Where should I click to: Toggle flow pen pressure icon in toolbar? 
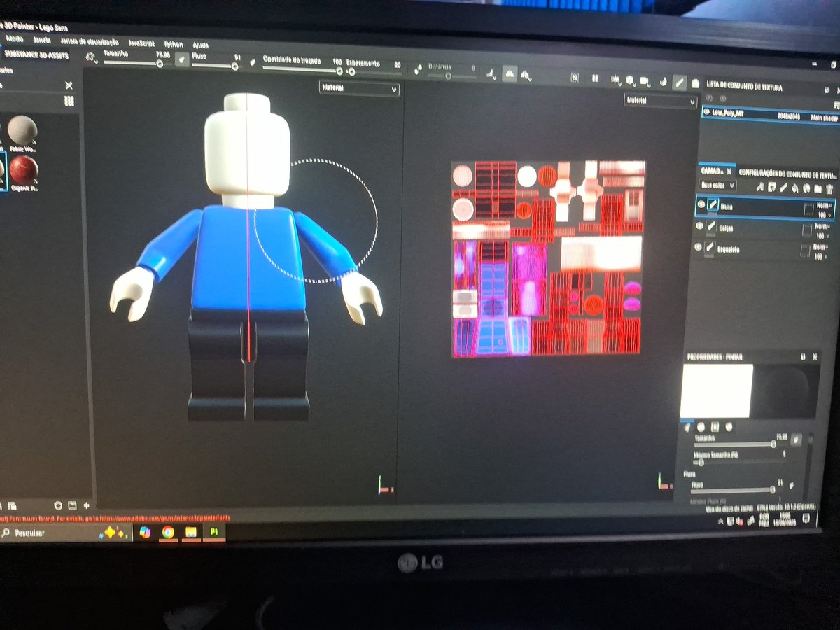click(253, 62)
